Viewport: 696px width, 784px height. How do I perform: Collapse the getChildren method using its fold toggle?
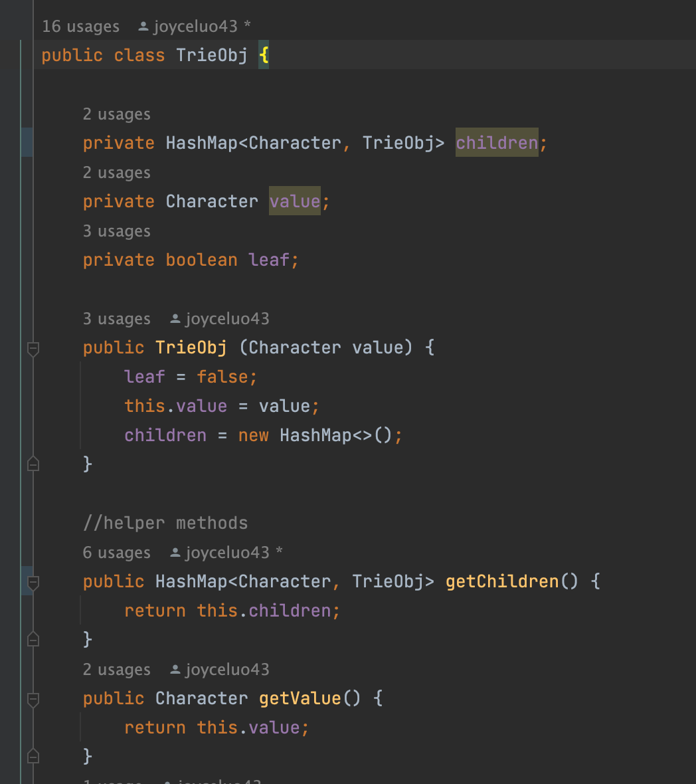(33, 582)
